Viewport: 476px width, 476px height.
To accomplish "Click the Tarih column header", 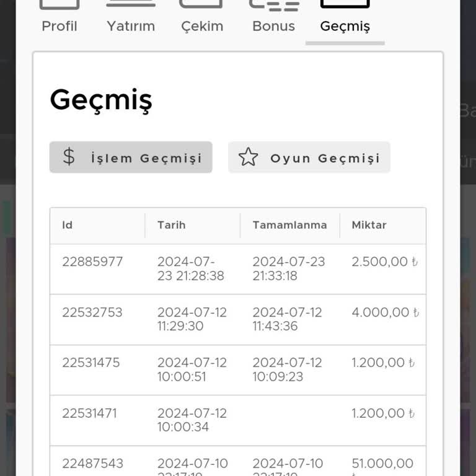I will 172,225.
